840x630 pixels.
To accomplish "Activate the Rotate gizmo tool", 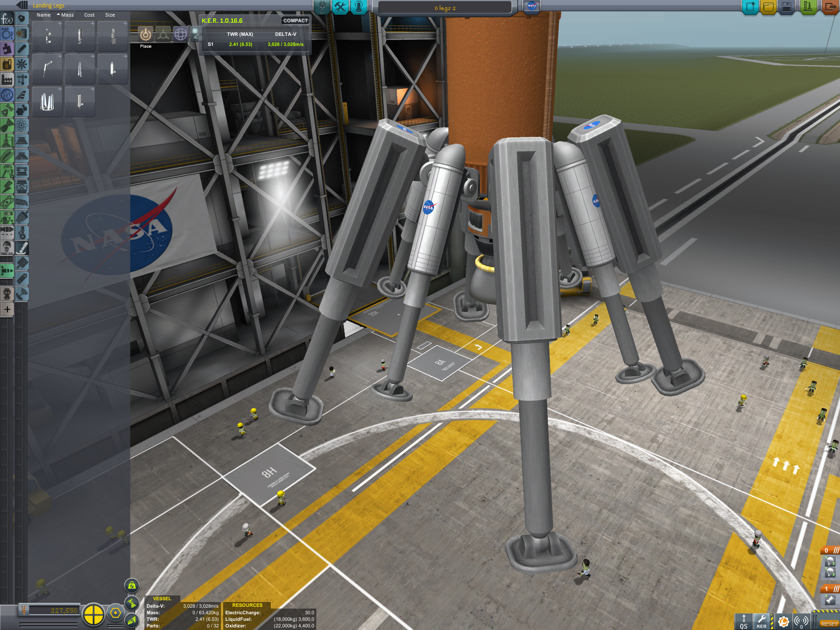I will (180, 34).
